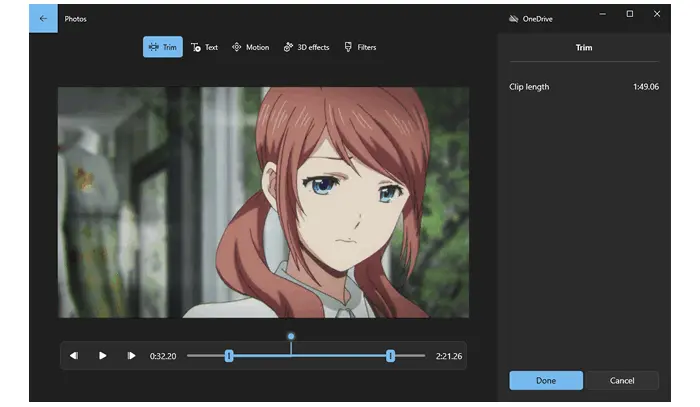
Task: Click the Clip length label
Action: (529, 87)
